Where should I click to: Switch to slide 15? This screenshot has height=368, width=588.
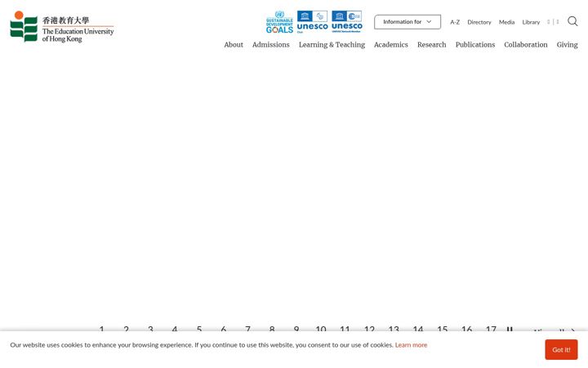pyautogui.click(x=443, y=329)
